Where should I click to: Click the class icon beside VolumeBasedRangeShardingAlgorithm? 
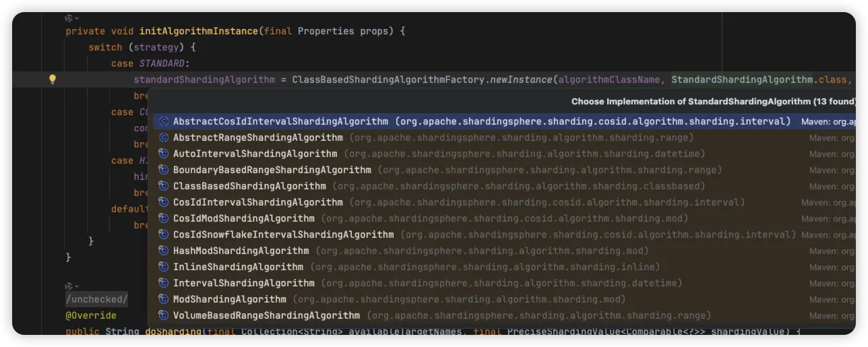163,315
